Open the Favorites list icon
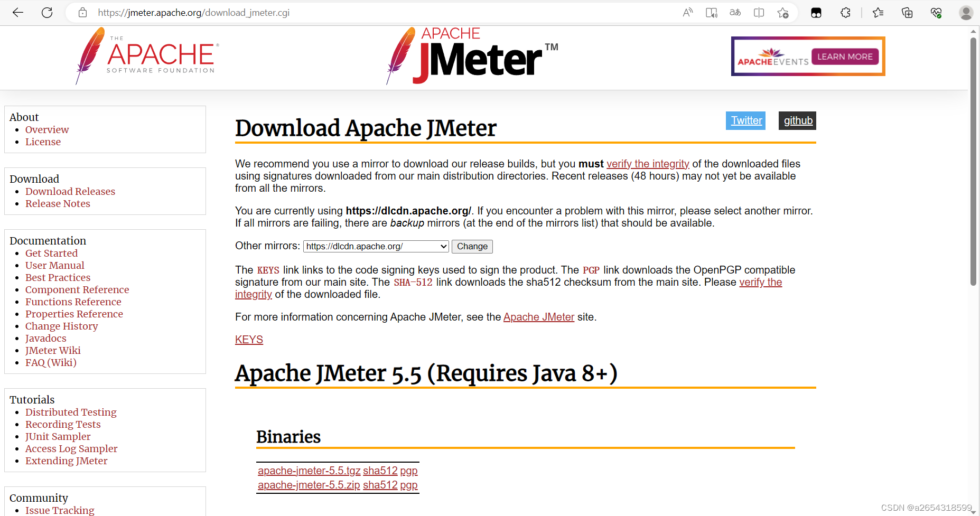Screen dimensions: 980x516 point(878,12)
